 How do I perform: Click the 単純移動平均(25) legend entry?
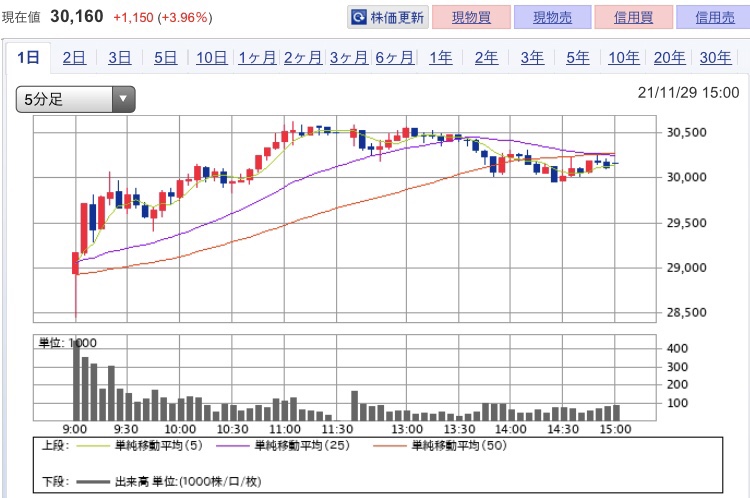pos(302,446)
